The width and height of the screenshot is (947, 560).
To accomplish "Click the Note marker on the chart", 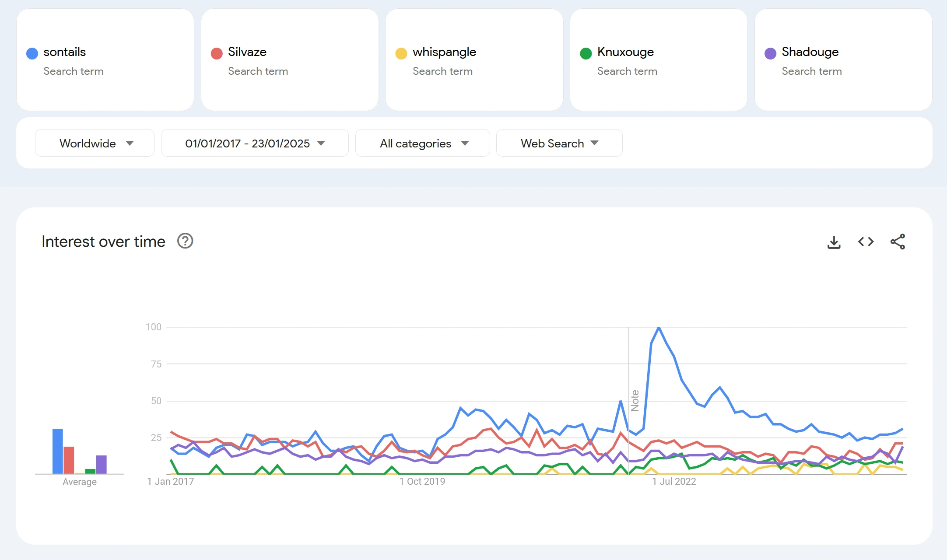I will point(635,400).
